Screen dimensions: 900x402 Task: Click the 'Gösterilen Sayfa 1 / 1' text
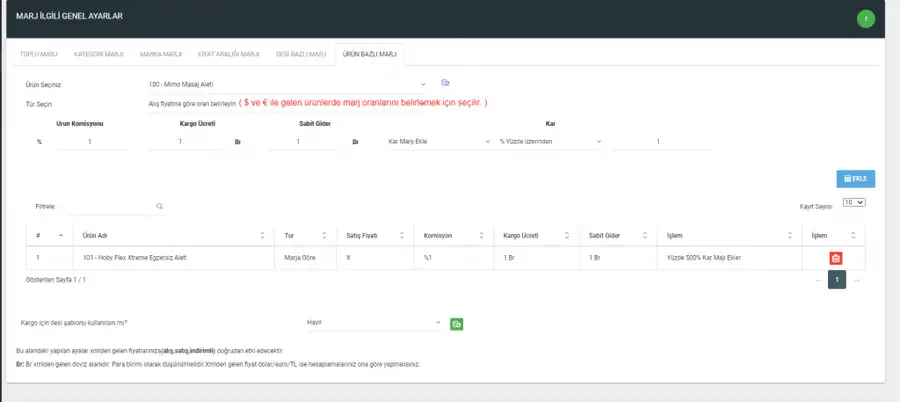(56, 280)
